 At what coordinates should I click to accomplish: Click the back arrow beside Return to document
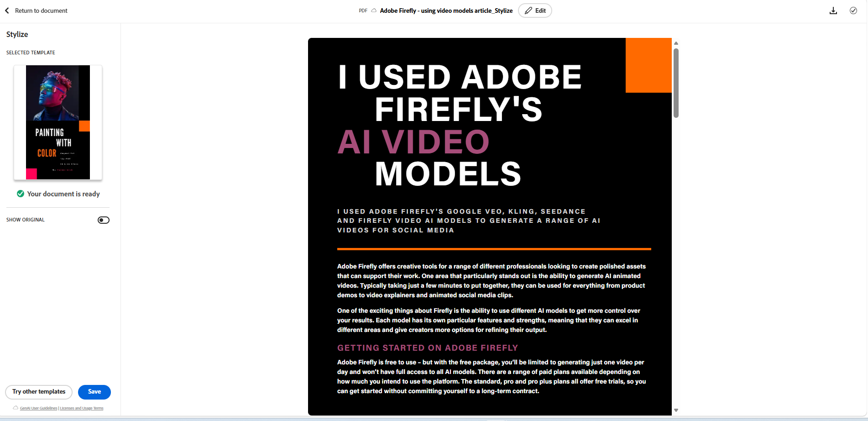[7, 11]
